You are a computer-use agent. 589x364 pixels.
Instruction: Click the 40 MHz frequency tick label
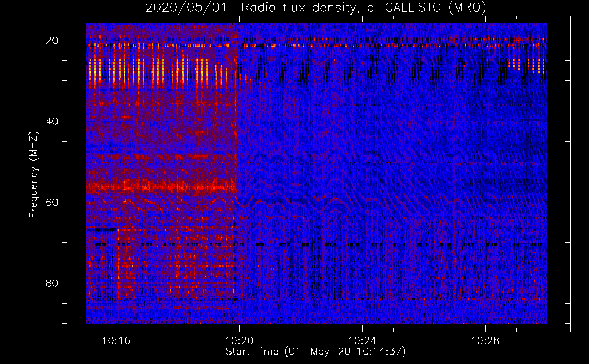click(52, 121)
